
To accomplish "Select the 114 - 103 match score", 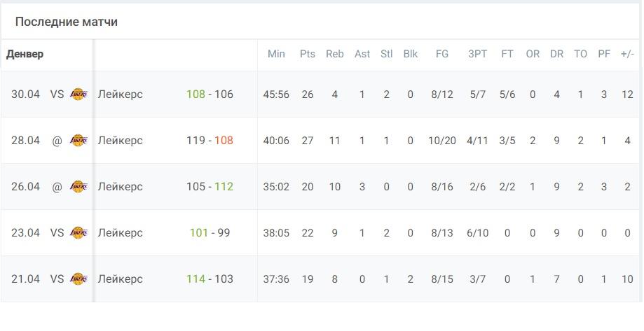I will click(210, 279).
